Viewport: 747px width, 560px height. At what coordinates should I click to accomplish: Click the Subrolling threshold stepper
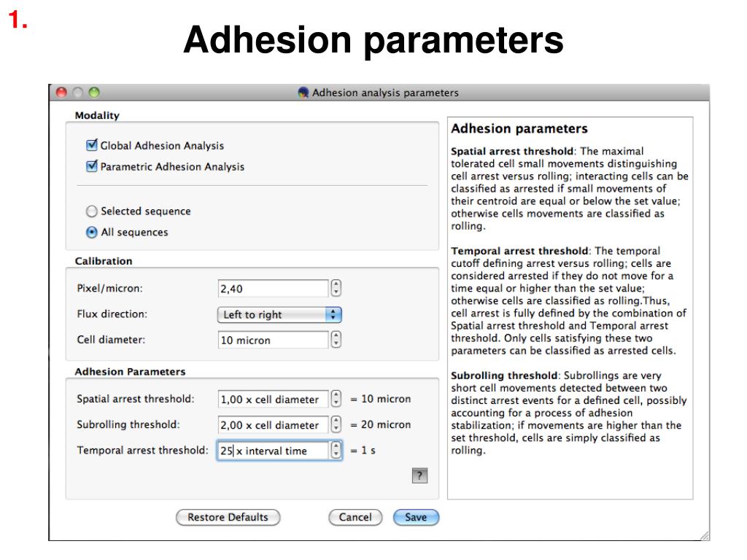point(336,424)
